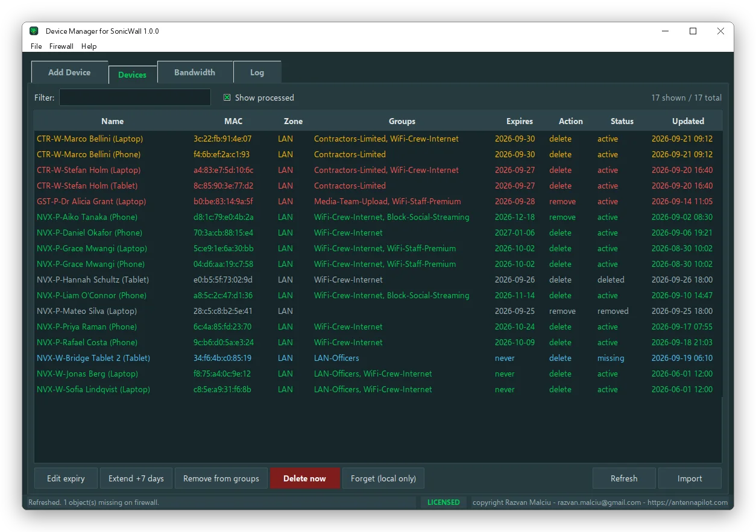This screenshot has height=532, width=756.
Task: Click the Extend +7 days button
Action: (136, 478)
